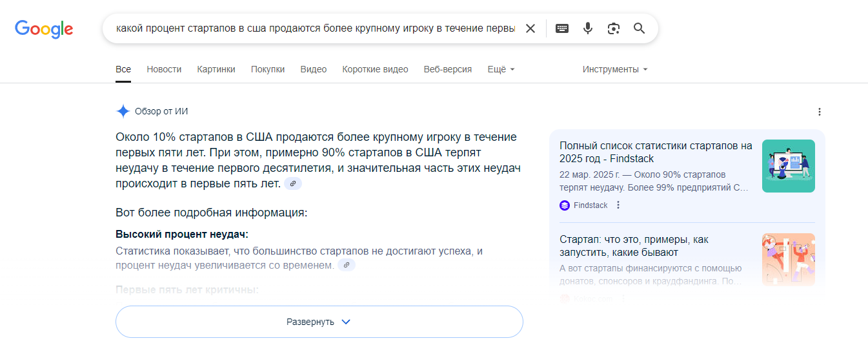
Task: Open Стартап: что это, примеры link
Action: point(634,246)
